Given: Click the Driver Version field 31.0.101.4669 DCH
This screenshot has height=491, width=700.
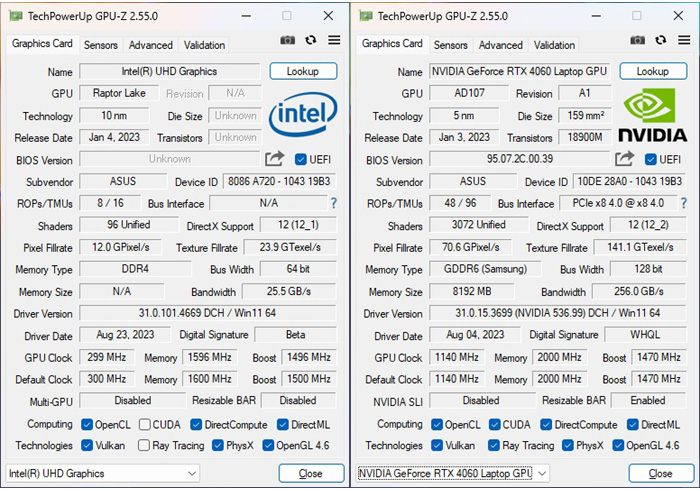Looking at the screenshot, I should pyautogui.click(x=208, y=313).
